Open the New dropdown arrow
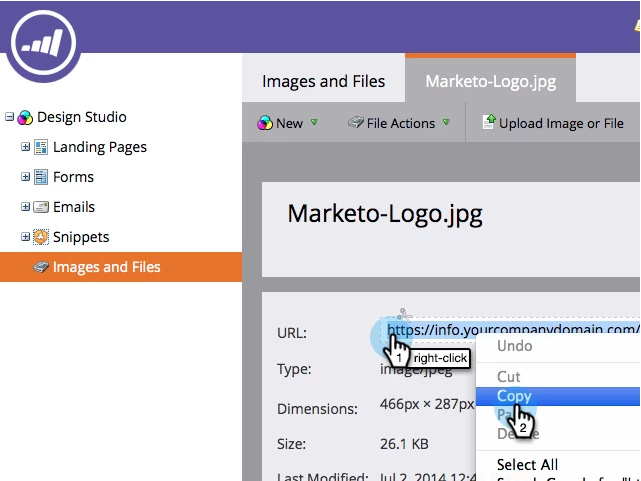The height and width of the screenshot is (481, 641). click(x=314, y=122)
